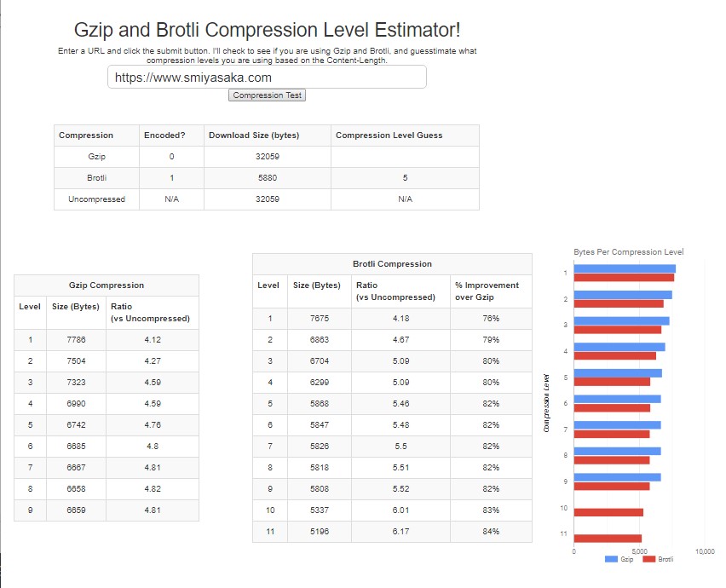Image resolution: width=726 pixels, height=588 pixels.
Task: Click the Brotli size value 5196
Action: click(x=320, y=532)
